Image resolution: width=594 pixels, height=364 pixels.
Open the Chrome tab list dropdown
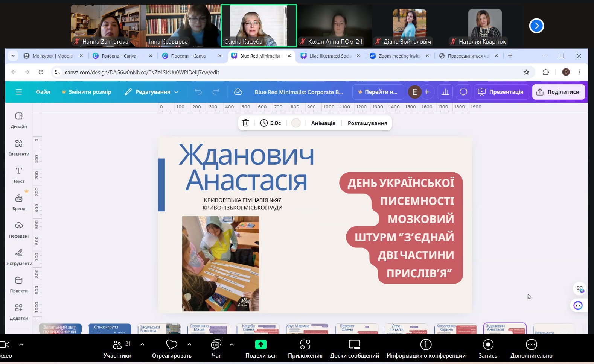[13, 56]
